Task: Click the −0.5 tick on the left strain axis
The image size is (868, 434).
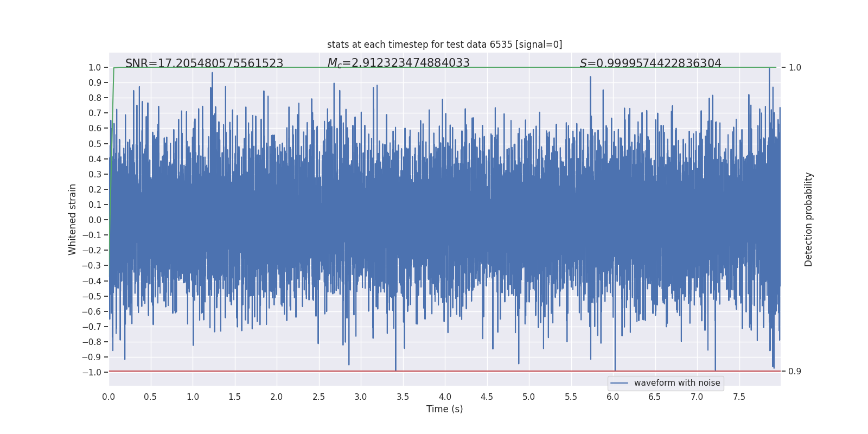Action: coord(92,296)
